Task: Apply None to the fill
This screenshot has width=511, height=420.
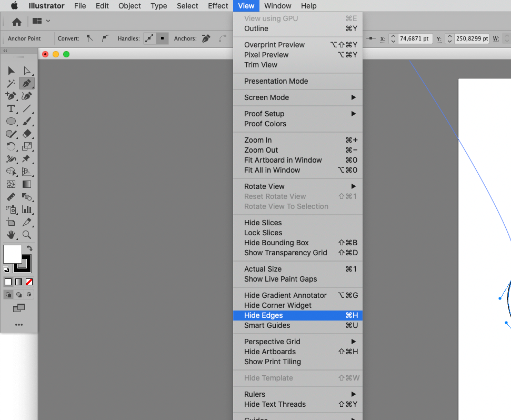Action: click(x=29, y=282)
